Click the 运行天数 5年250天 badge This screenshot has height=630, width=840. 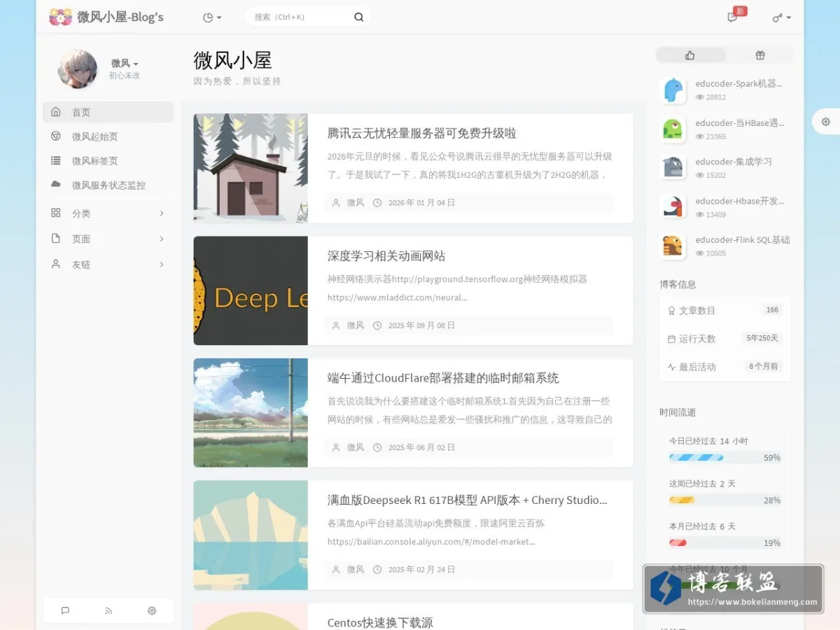pyautogui.click(x=762, y=338)
